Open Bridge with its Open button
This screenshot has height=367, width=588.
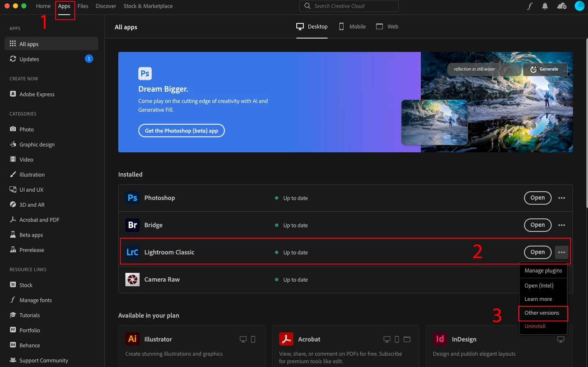click(537, 225)
